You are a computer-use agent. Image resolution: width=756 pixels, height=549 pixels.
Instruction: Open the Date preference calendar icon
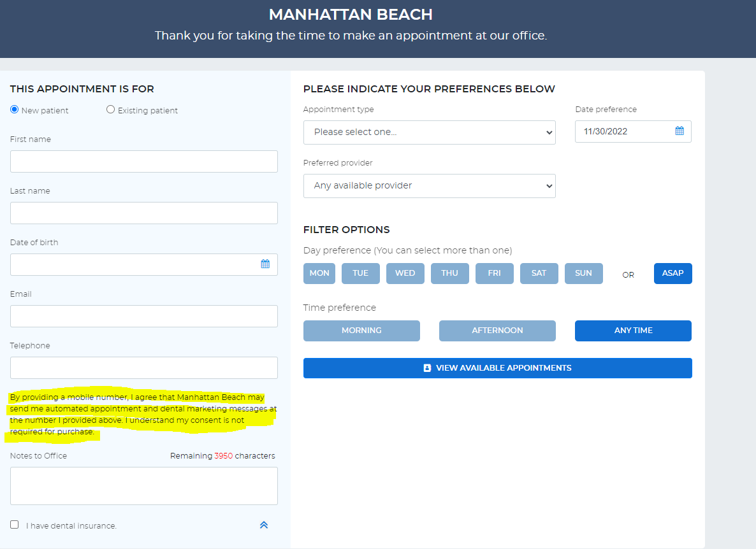(x=680, y=131)
